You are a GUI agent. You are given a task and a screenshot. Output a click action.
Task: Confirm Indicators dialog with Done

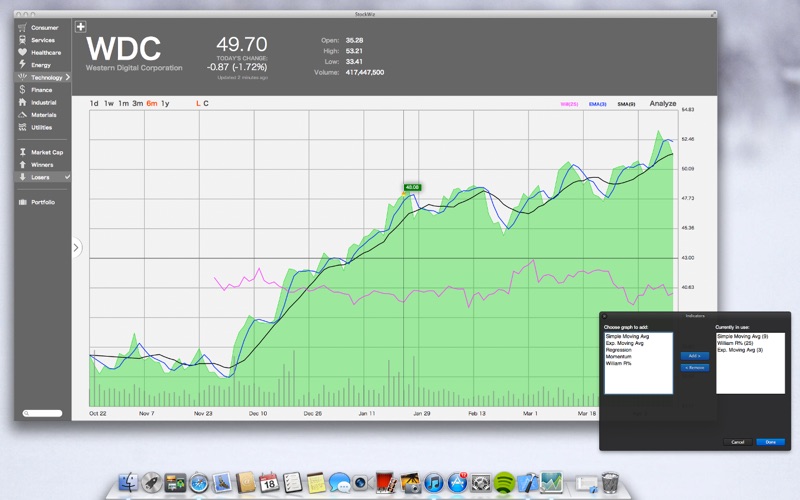tap(770, 442)
